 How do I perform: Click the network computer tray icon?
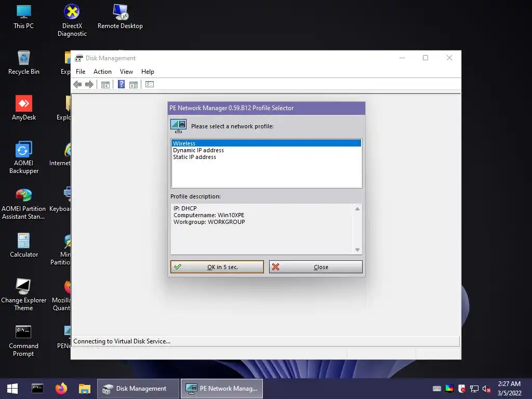[x=474, y=389]
